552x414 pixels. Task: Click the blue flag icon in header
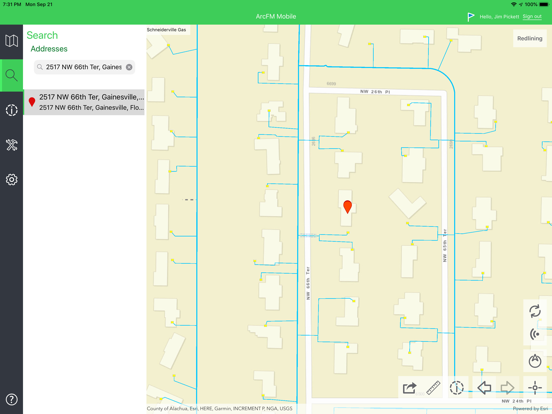470,17
